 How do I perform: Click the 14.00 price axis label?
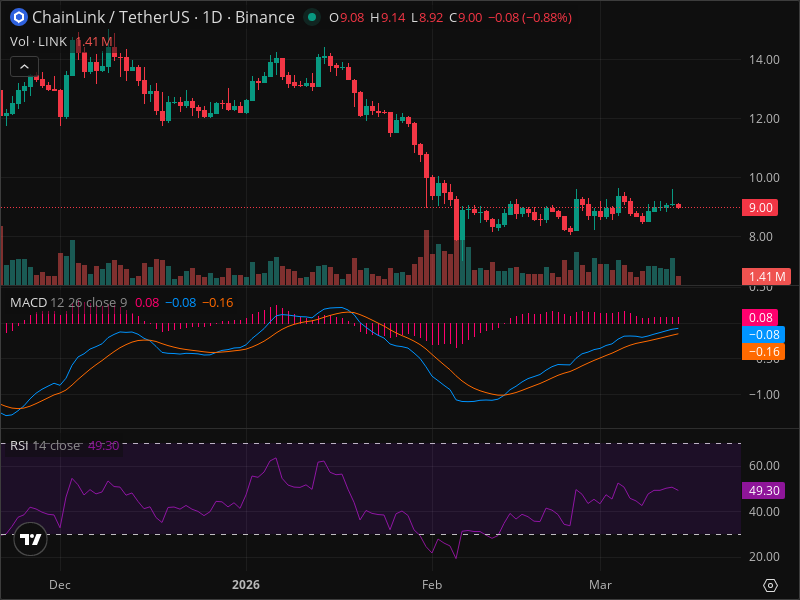click(x=764, y=60)
